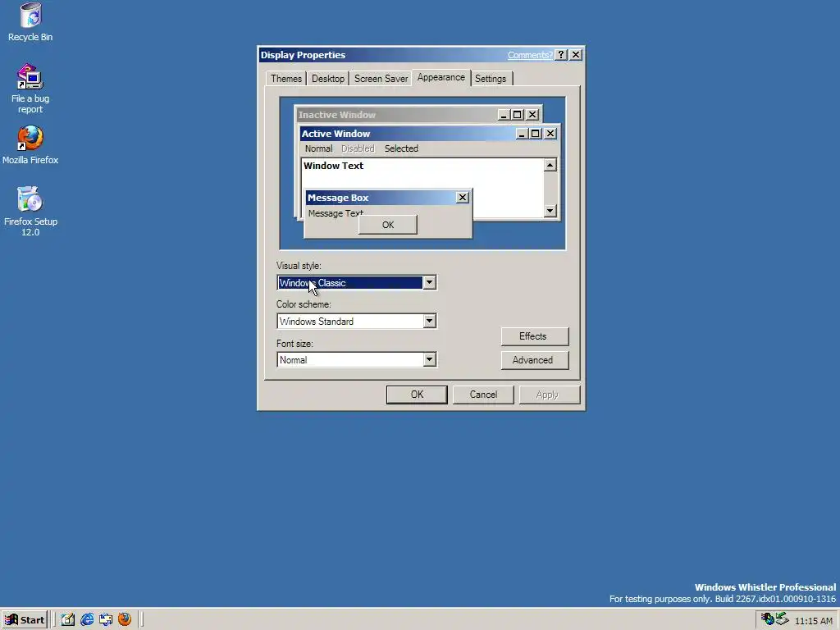Switch to the Themes tab
The height and width of the screenshot is (630, 840).
(286, 79)
